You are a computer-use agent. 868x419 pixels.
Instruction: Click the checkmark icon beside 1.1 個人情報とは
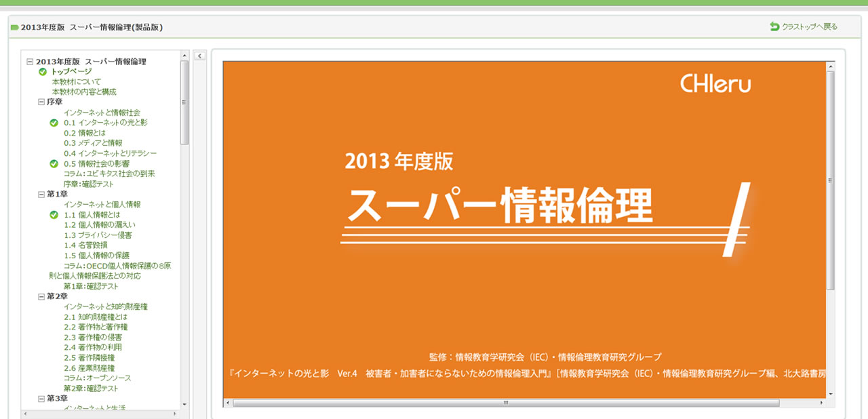(x=54, y=215)
